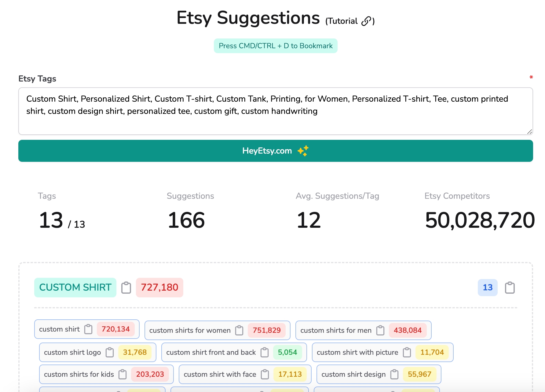Click the CUSTOM SHIRT tag label
Viewport: 545px width, 392px height.
coord(75,288)
